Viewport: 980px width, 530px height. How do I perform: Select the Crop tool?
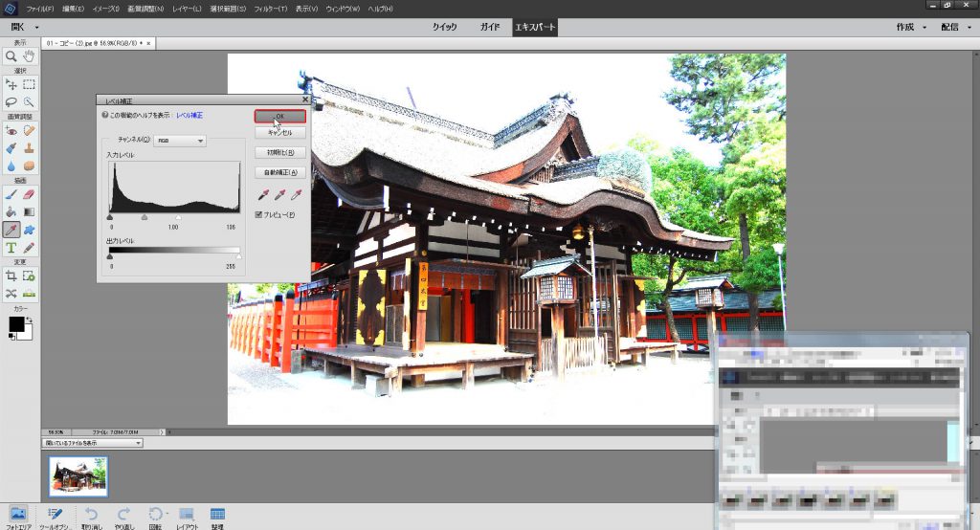11,276
